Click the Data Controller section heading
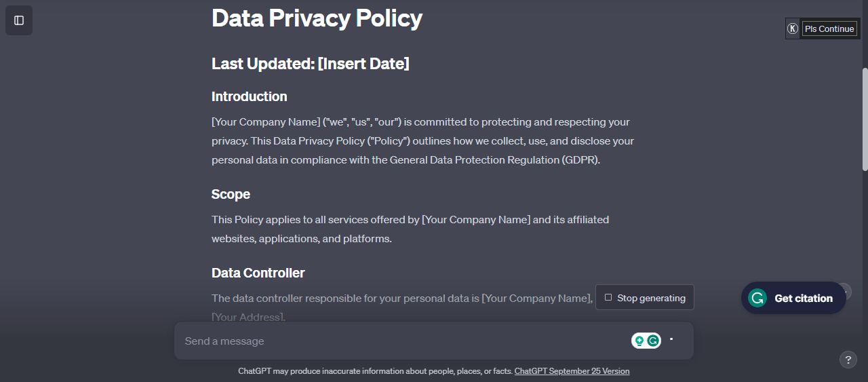 (258, 273)
